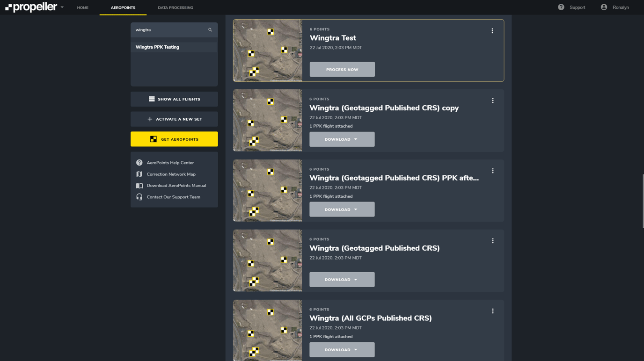Select Wingtra PPK Testing in the list
Screen dimensions: 644x361
tap(157, 47)
